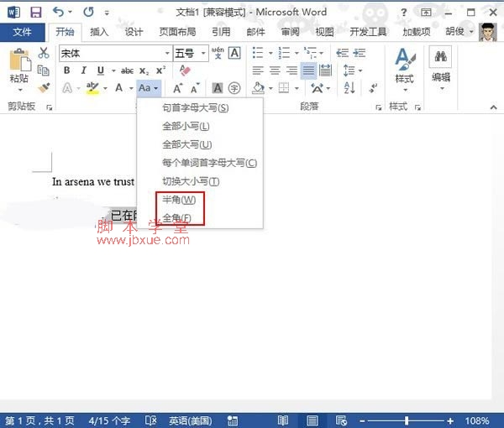Screen dimensions: 504x428
Task: Switch to Read Mode view
Action: (283, 420)
